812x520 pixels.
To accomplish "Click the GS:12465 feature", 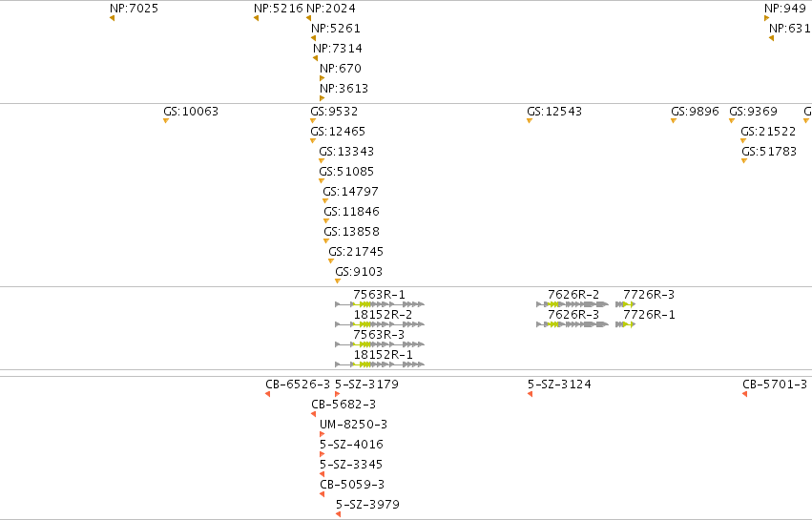I will coord(338,132).
